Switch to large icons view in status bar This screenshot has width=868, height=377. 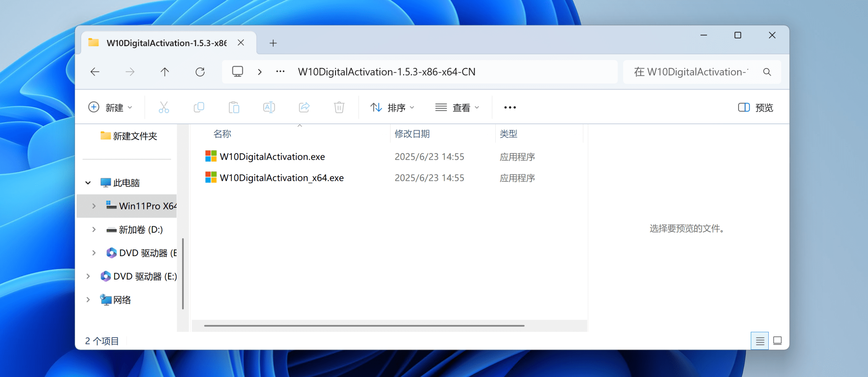tap(777, 341)
